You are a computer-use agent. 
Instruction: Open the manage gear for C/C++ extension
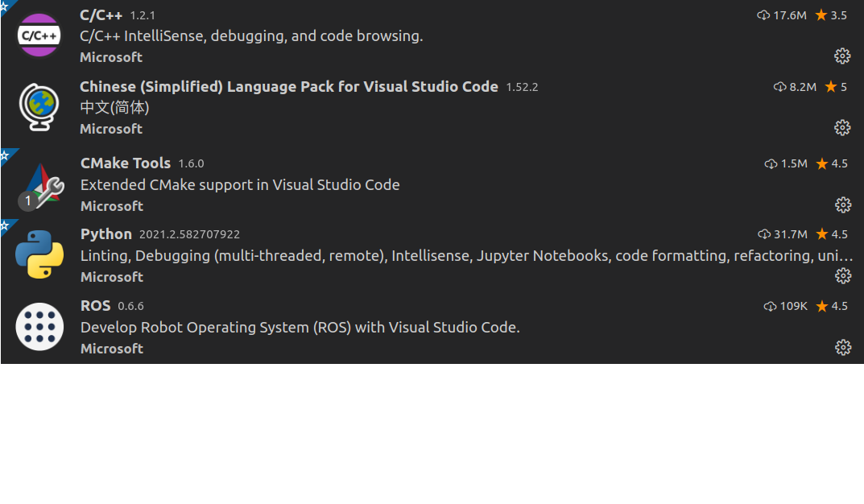tap(842, 56)
